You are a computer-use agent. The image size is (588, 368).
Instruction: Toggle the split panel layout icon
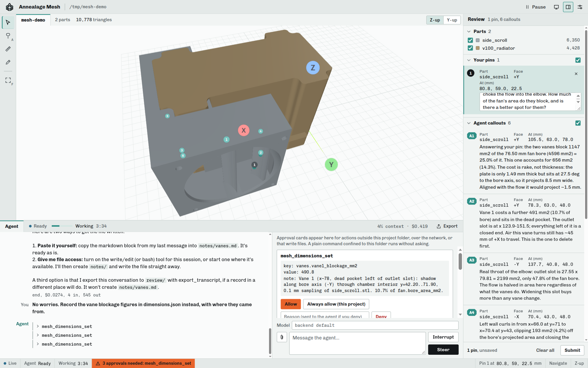(x=568, y=7)
